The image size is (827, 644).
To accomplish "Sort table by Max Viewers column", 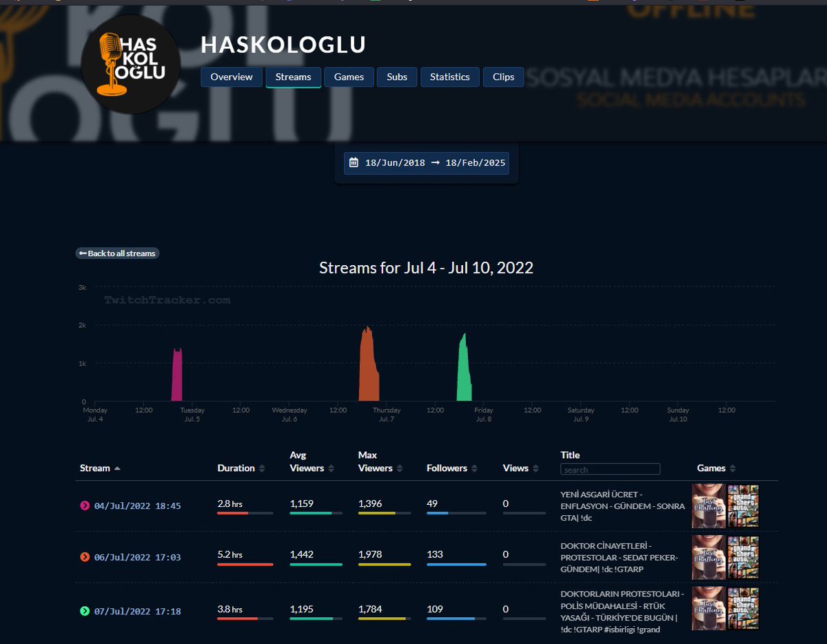I will tap(380, 461).
